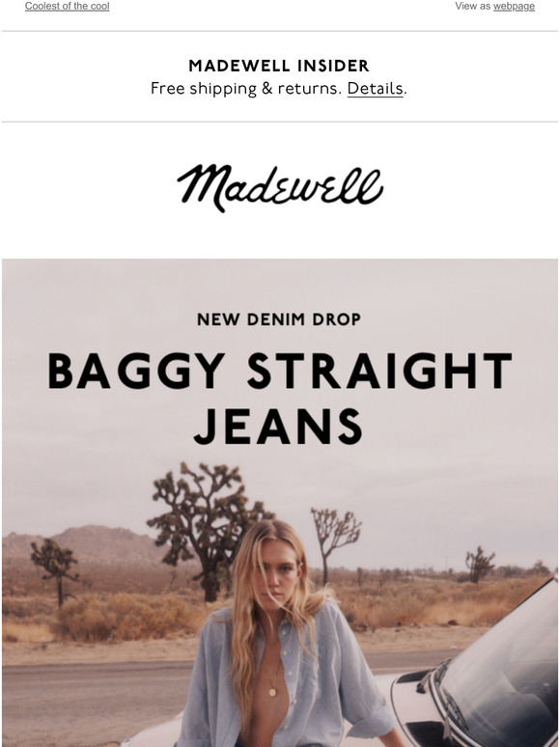The image size is (560, 747).
Task: Open the "Coolest of the cool" preheader link
Action: coord(68,6)
